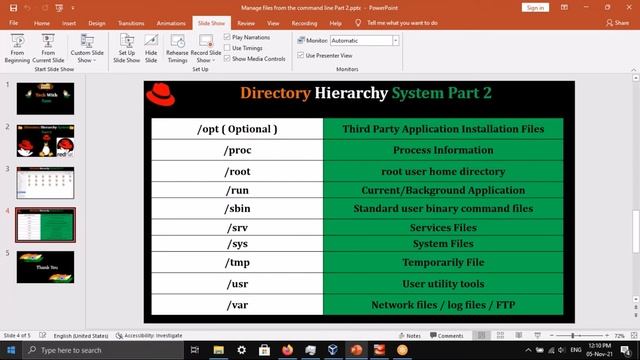Click Accessibility: Investigate status

coord(149,336)
